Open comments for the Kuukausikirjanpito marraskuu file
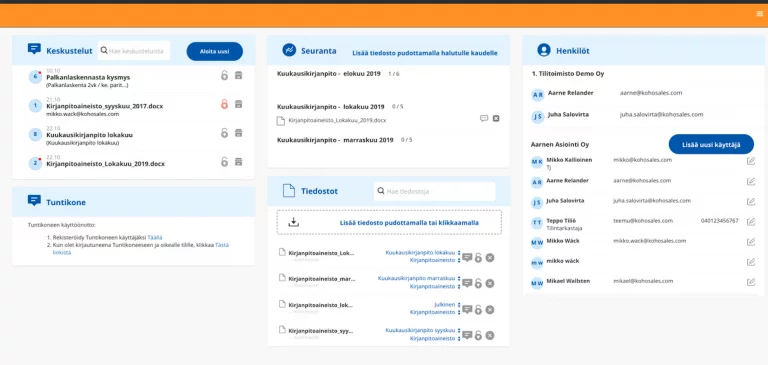Viewport: 768px width, 365px height. (x=467, y=283)
